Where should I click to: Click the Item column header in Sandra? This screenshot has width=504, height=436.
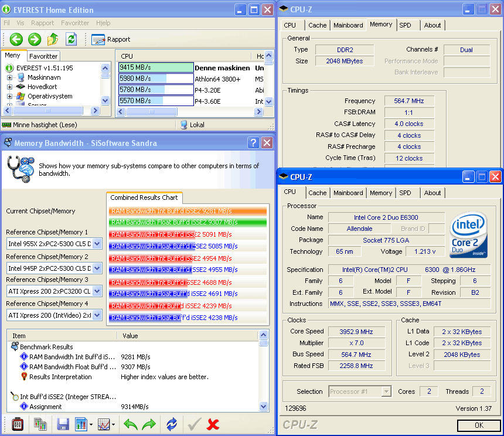[x=63, y=336]
